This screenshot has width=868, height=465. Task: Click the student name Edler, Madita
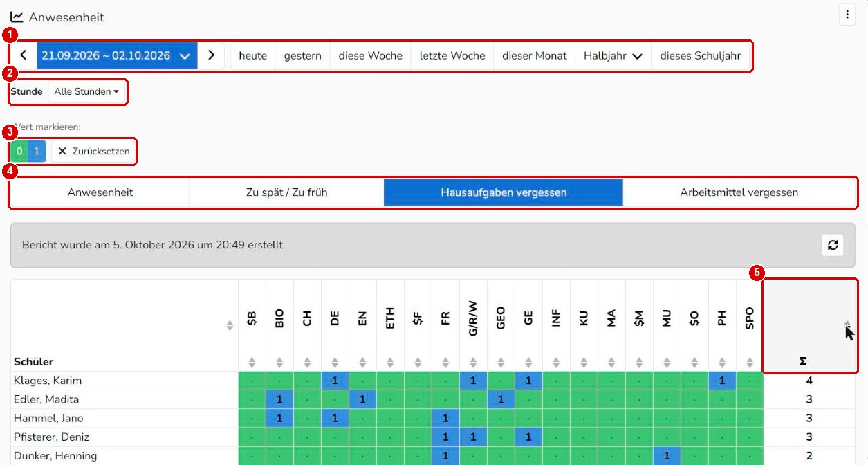[x=46, y=399]
